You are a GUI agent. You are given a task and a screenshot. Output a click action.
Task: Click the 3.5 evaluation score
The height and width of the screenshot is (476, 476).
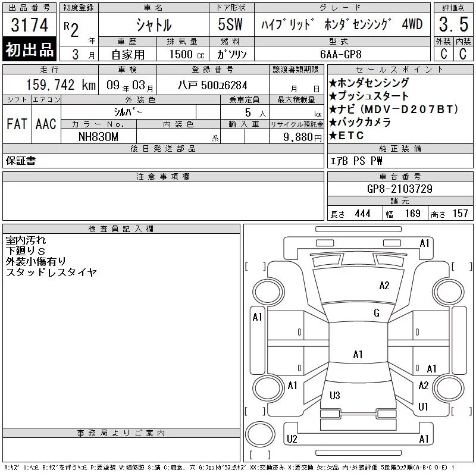click(453, 24)
